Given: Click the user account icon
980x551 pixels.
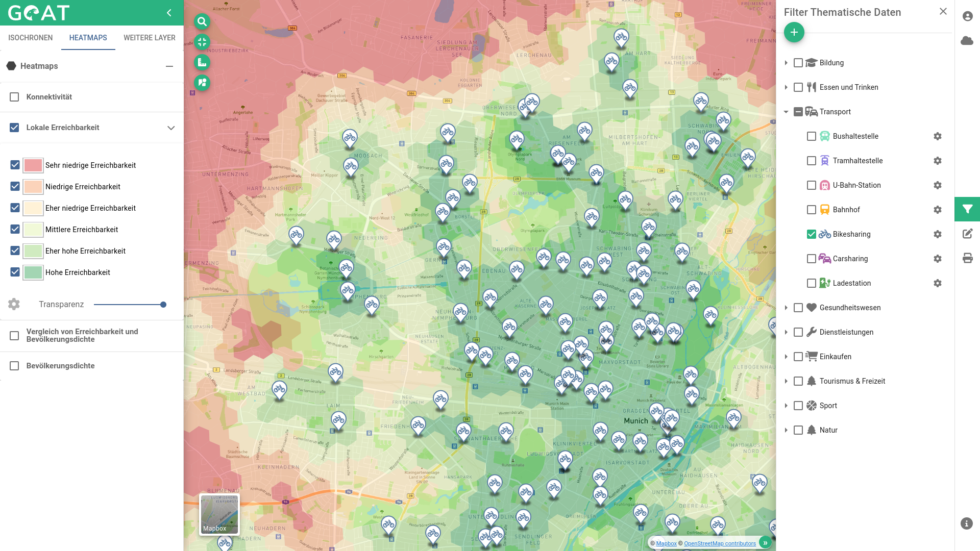Looking at the screenshot, I should (967, 16).
